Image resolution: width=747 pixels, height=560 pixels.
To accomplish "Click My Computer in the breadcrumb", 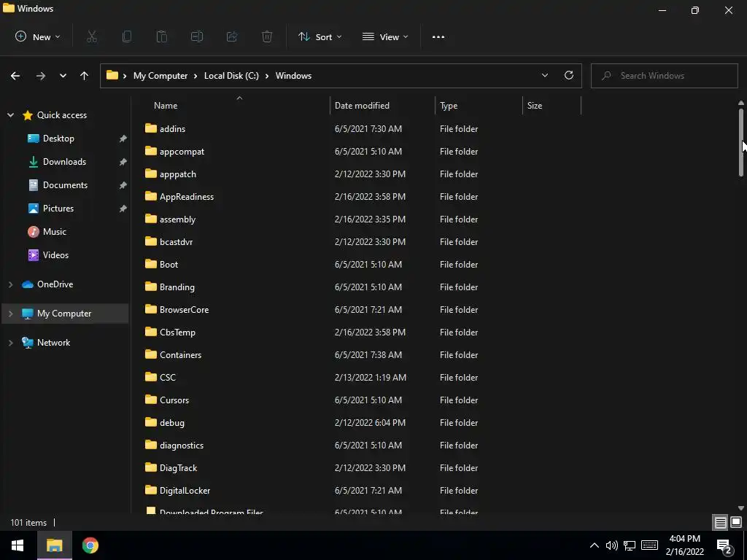I will 160,76.
